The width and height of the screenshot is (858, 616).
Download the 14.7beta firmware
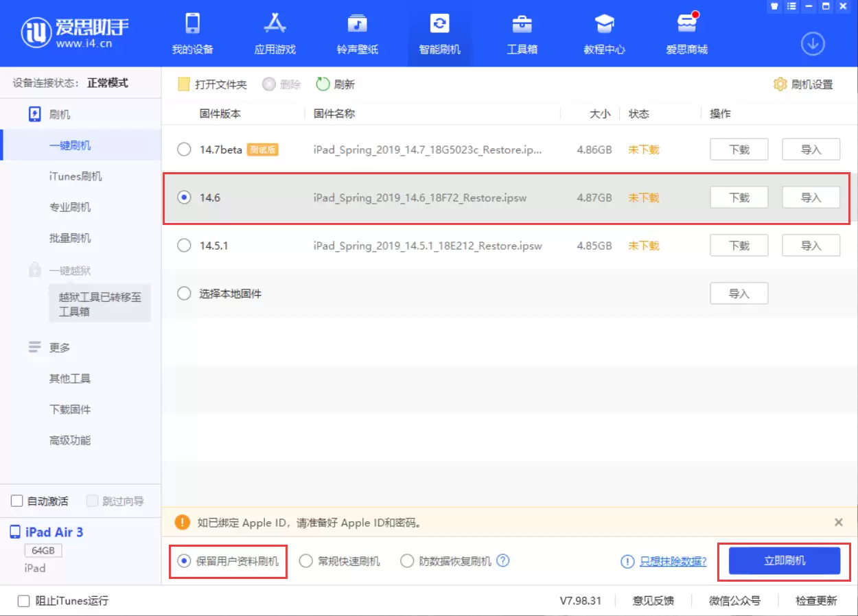click(739, 150)
